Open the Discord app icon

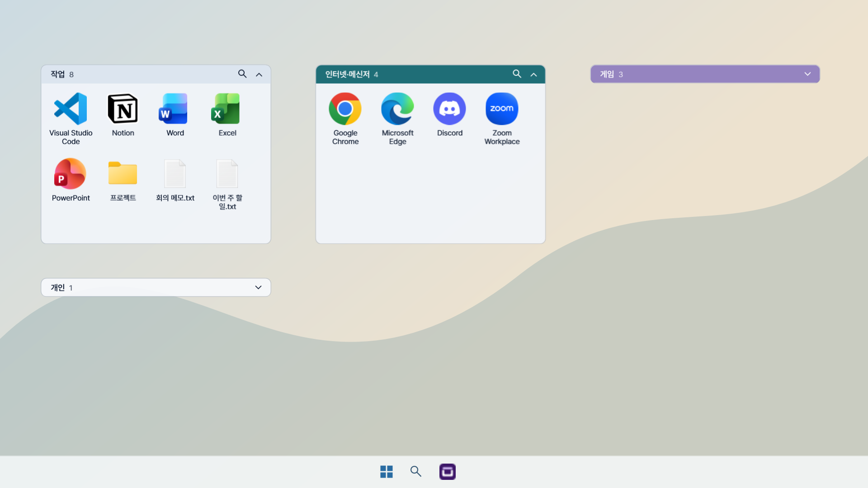click(450, 109)
